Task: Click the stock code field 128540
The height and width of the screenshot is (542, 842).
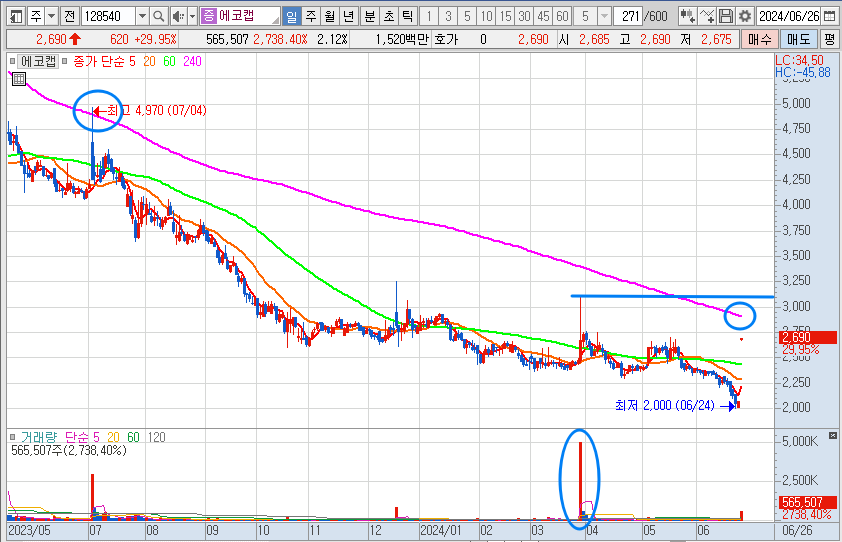Action: 108,16
